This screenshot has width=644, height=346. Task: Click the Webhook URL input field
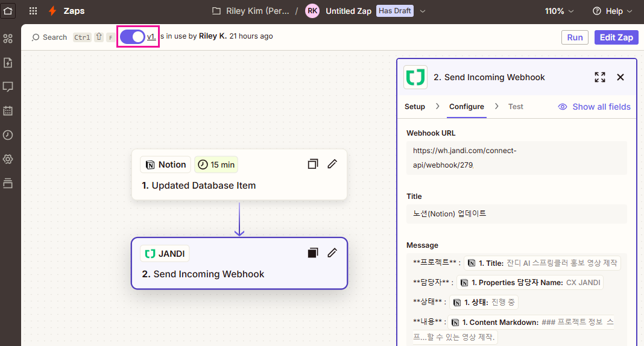pyautogui.click(x=516, y=158)
